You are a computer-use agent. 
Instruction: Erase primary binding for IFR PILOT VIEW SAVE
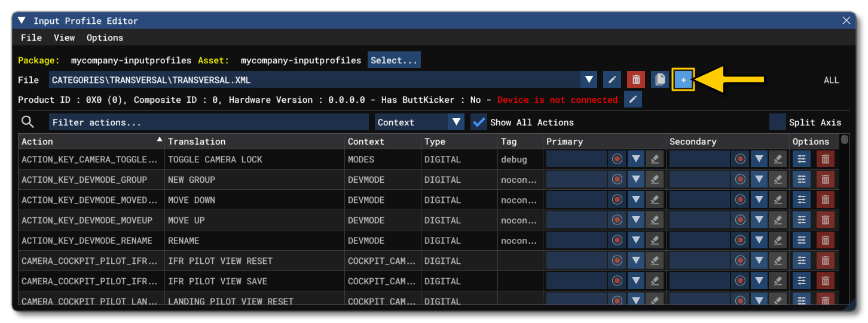click(655, 281)
